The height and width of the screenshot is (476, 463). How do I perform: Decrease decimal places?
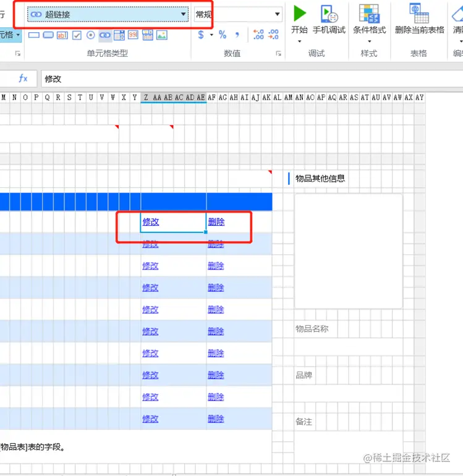(273, 35)
